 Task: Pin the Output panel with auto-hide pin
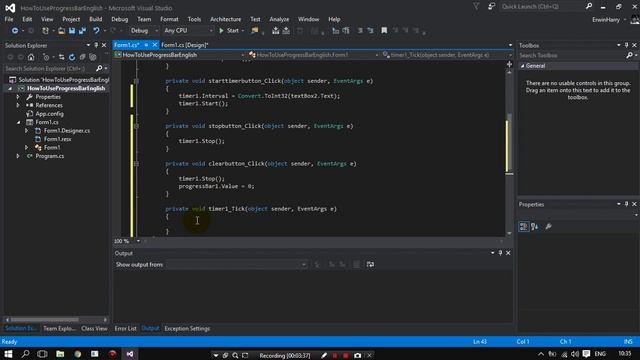point(500,253)
